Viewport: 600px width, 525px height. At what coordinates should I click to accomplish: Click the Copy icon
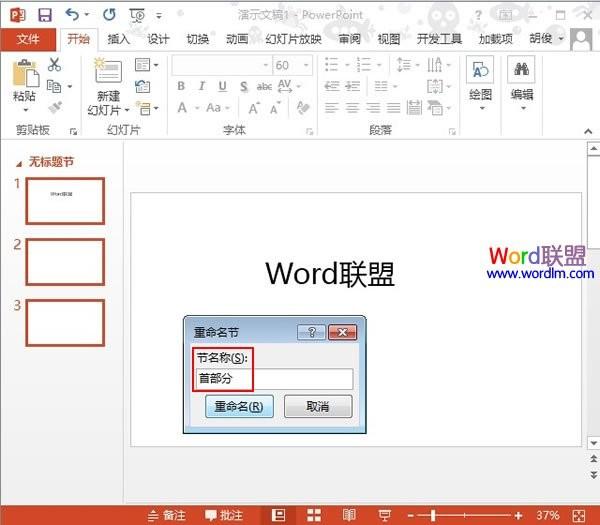point(54,86)
